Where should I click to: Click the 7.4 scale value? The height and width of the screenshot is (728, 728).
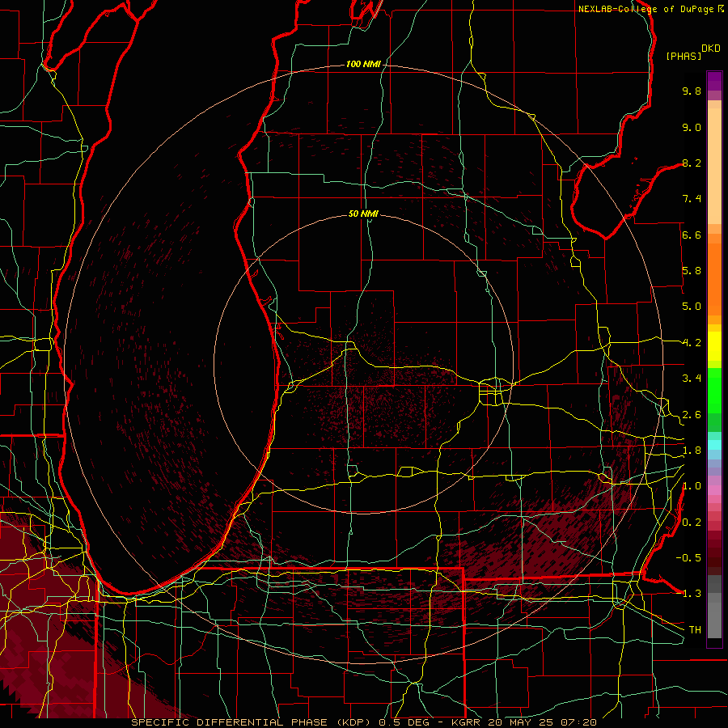692,199
